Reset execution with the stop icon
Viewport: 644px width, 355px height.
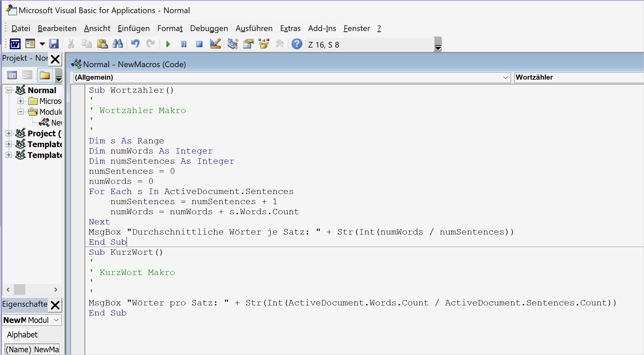(199, 44)
